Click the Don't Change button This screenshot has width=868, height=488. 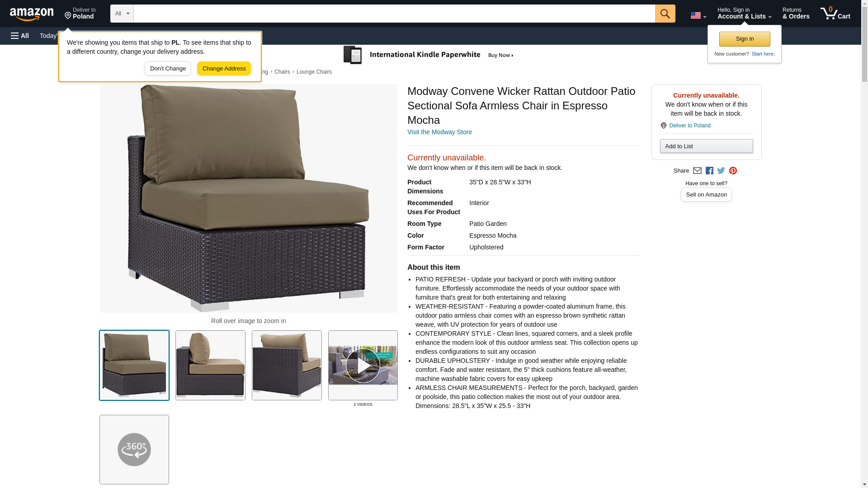(x=168, y=69)
